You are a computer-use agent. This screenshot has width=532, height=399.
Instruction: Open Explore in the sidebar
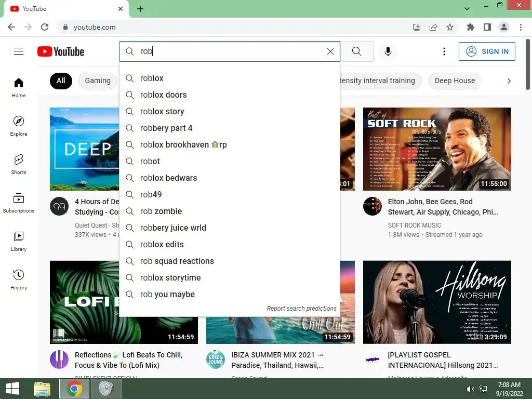click(19, 126)
